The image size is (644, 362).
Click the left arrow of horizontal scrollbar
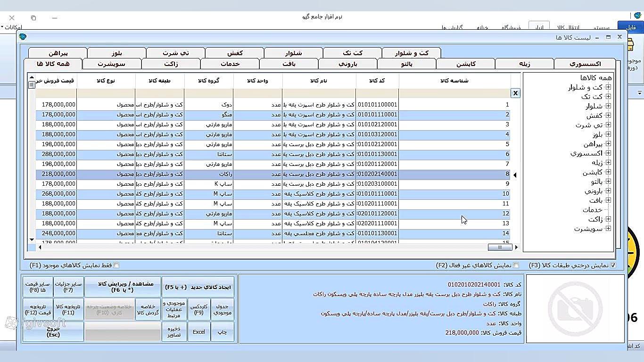tap(40, 247)
